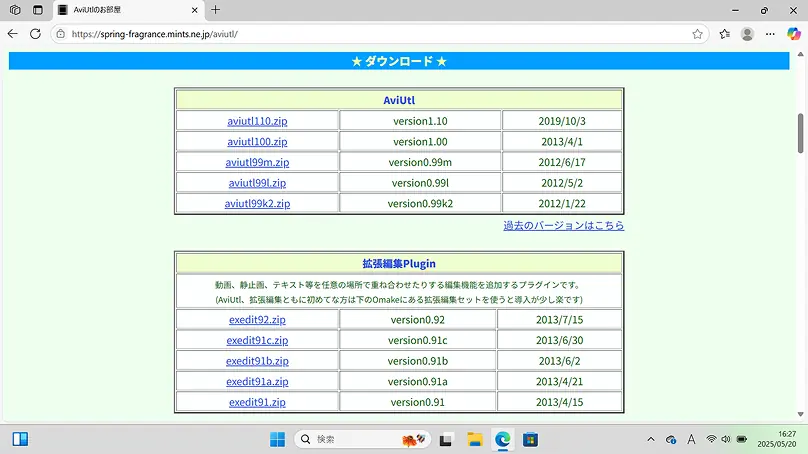The image size is (808, 454).
Task: Download aviutl110.zip
Action: (257, 121)
